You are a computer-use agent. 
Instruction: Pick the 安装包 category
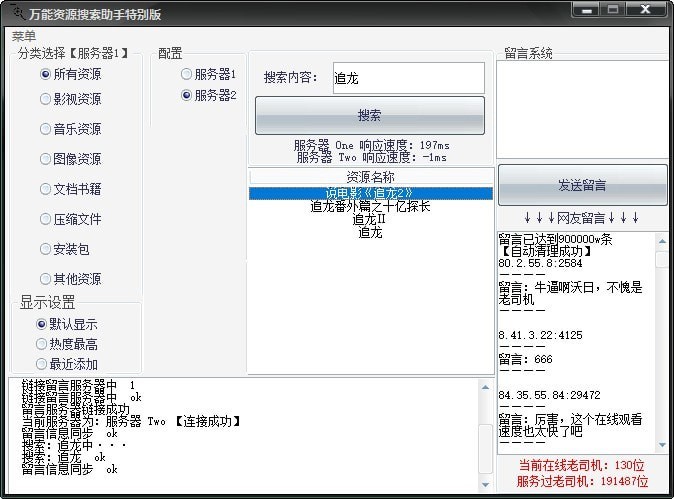click(65, 249)
